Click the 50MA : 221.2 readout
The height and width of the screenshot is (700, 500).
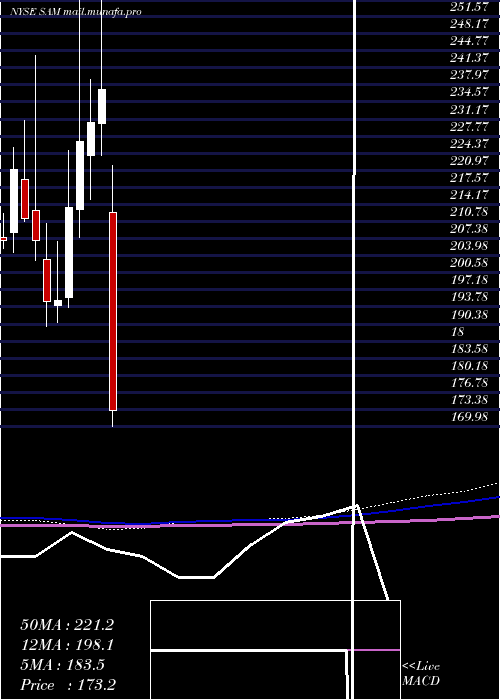tap(67, 625)
